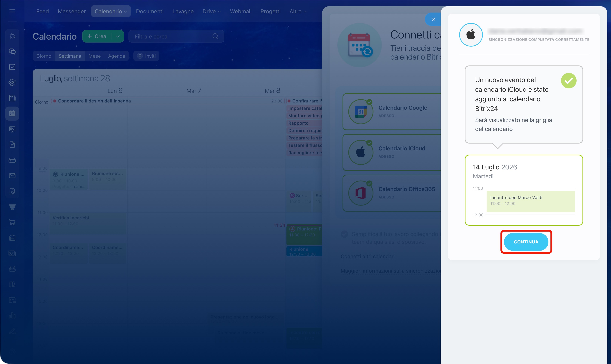Screen dimensions: 611x364
Task: Switch to the Agenda view tab
Action: (x=117, y=56)
